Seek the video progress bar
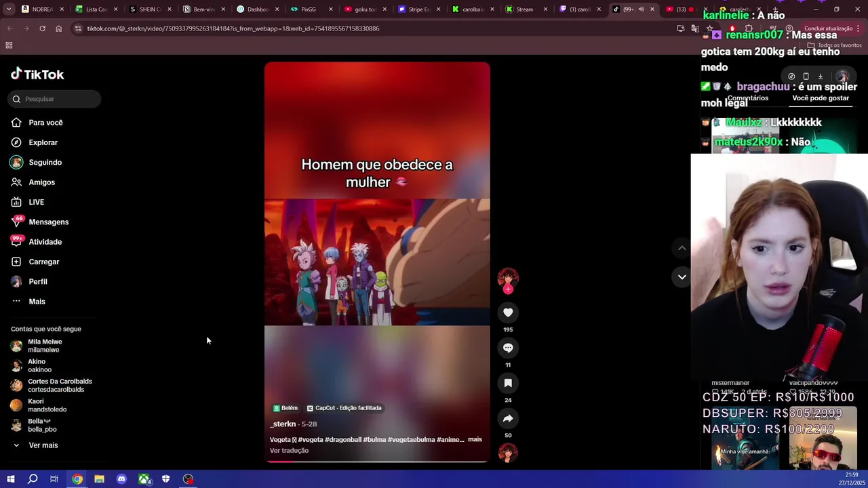Image resolution: width=868 pixels, height=488 pixels. point(376,461)
